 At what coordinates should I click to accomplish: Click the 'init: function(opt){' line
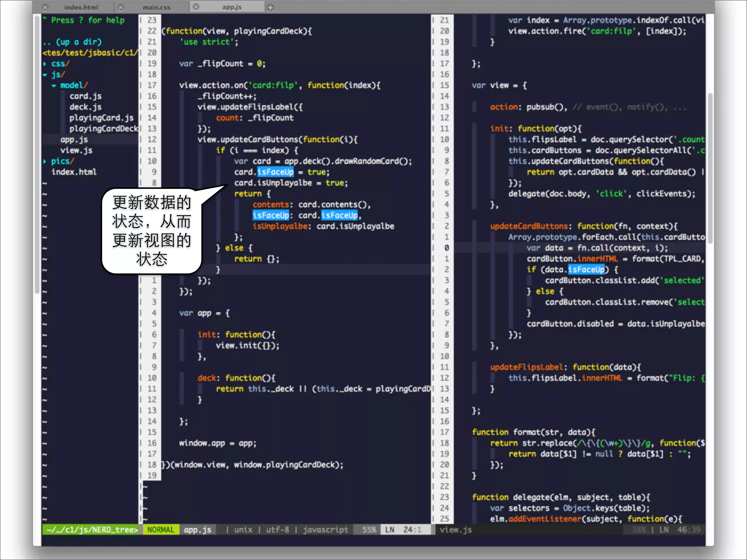click(x=536, y=129)
